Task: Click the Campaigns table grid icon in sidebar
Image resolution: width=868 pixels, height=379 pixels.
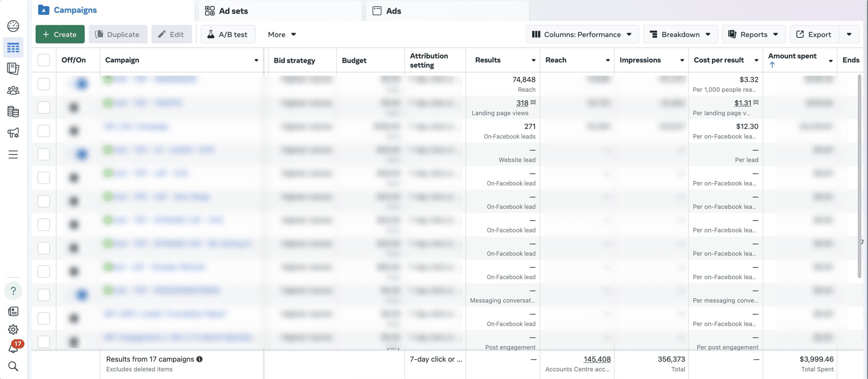Action: [x=13, y=48]
